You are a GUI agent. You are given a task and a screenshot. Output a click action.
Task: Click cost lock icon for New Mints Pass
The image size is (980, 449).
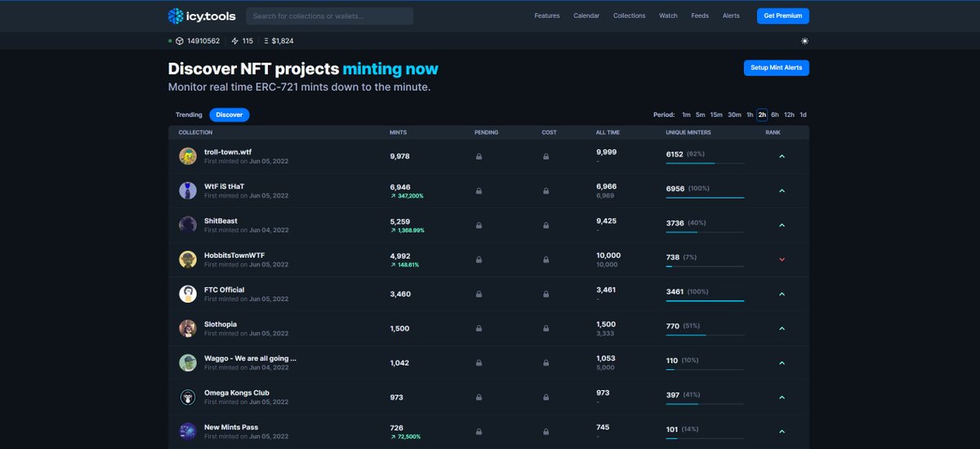[x=546, y=431]
